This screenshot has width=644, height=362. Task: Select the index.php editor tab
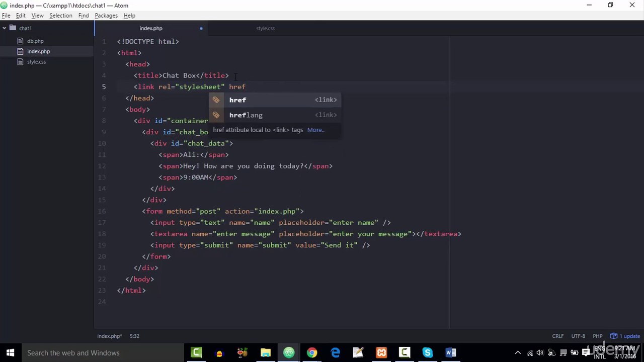151,28
